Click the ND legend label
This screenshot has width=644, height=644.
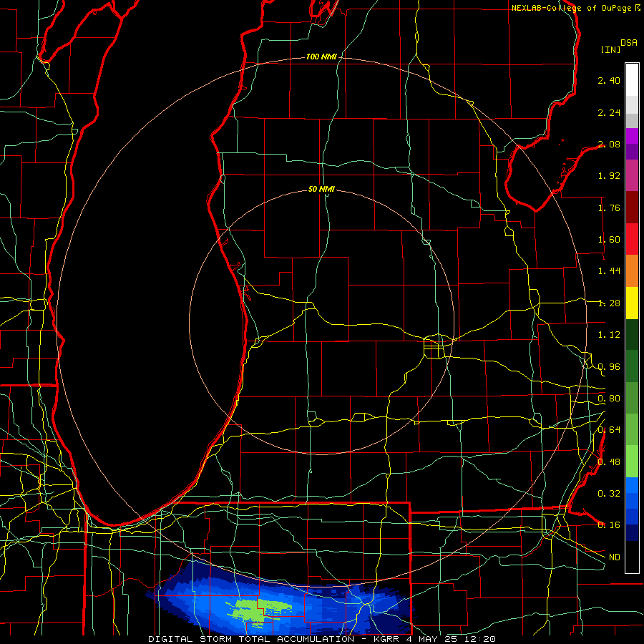point(615,557)
